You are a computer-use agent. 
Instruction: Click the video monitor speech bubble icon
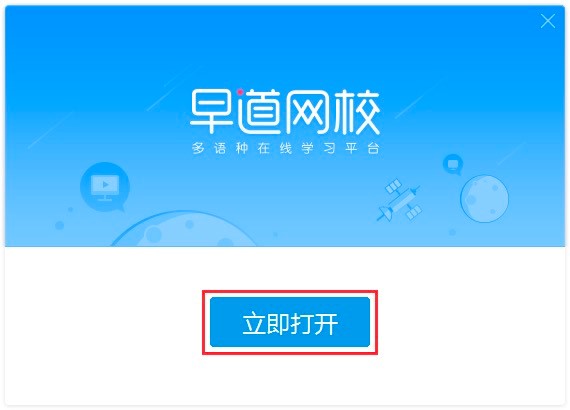(x=105, y=187)
